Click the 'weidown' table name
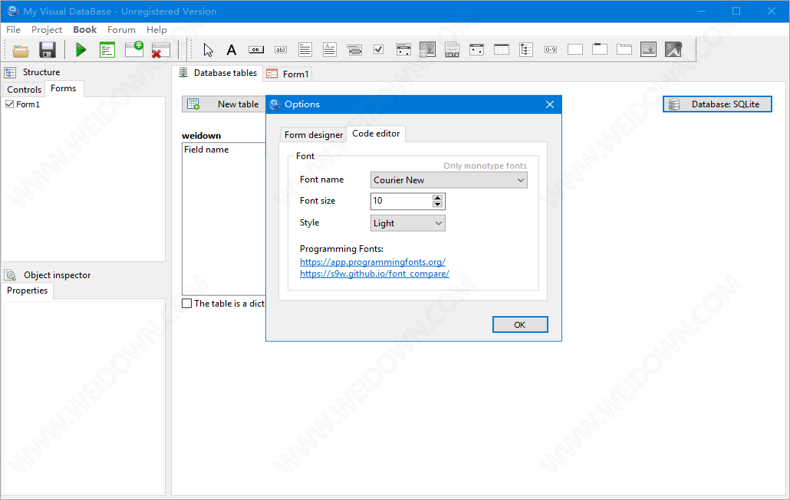790x500 pixels. point(201,136)
